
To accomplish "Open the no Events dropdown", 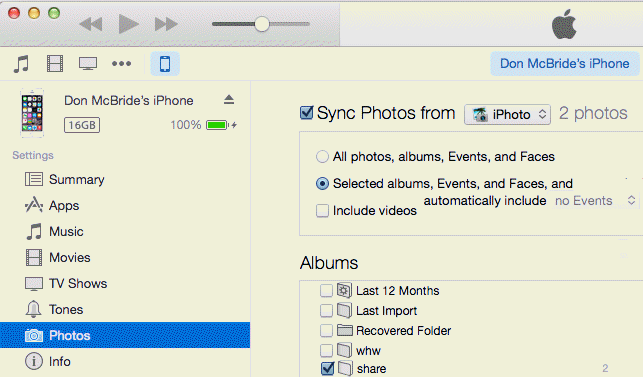I will click(x=595, y=201).
